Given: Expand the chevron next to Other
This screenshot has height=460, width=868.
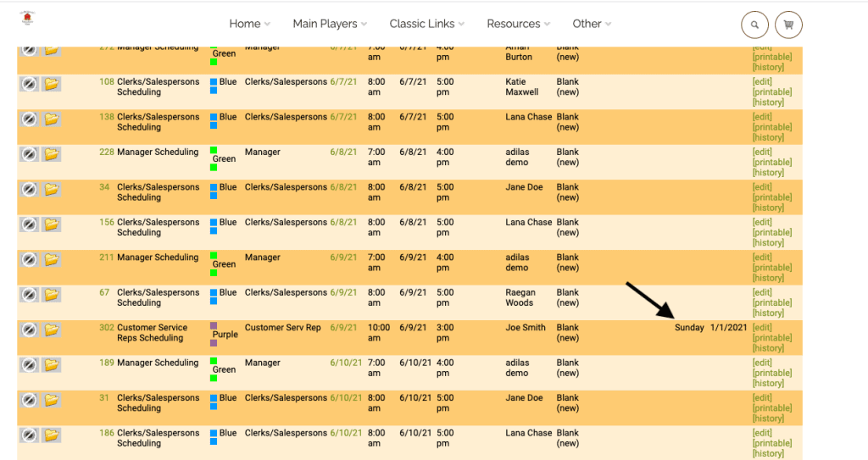Looking at the screenshot, I should click(x=608, y=25).
